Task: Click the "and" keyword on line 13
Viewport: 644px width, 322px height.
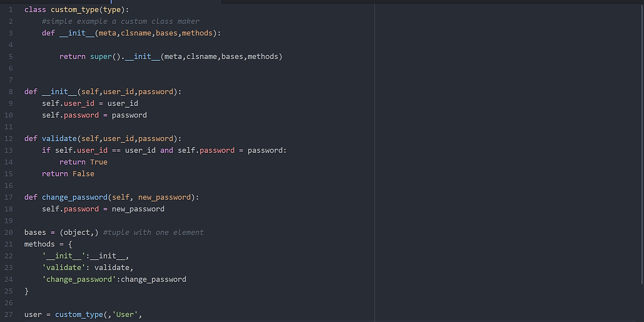Action: pyautogui.click(x=166, y=150)
